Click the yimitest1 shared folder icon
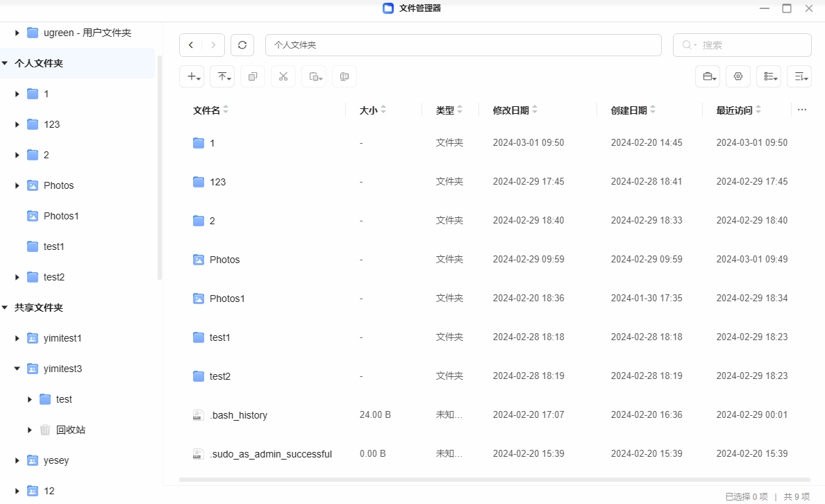The width and height of the screenshot is (825, 504). pyautogui.click(x=33, y=338)
